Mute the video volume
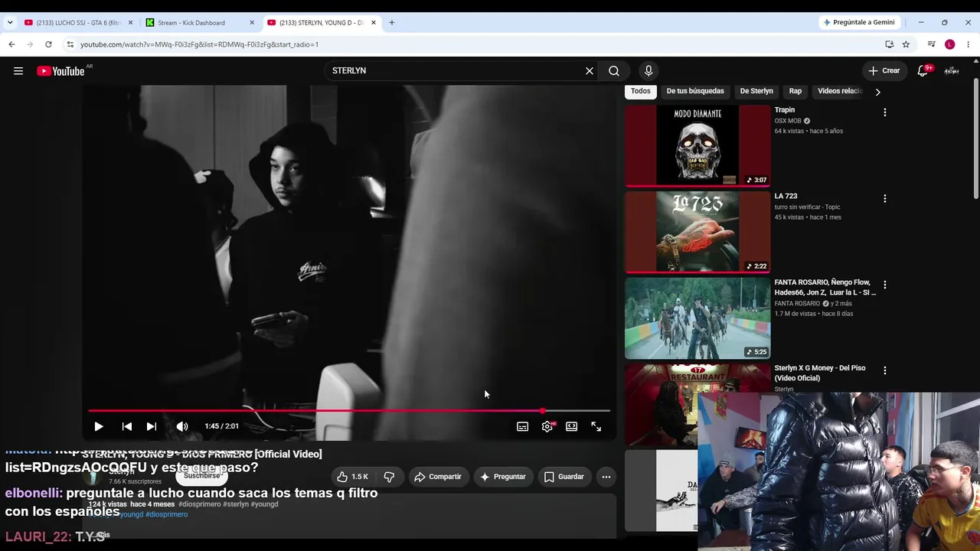This screenshot has height=551, width=980. point(182,426)
